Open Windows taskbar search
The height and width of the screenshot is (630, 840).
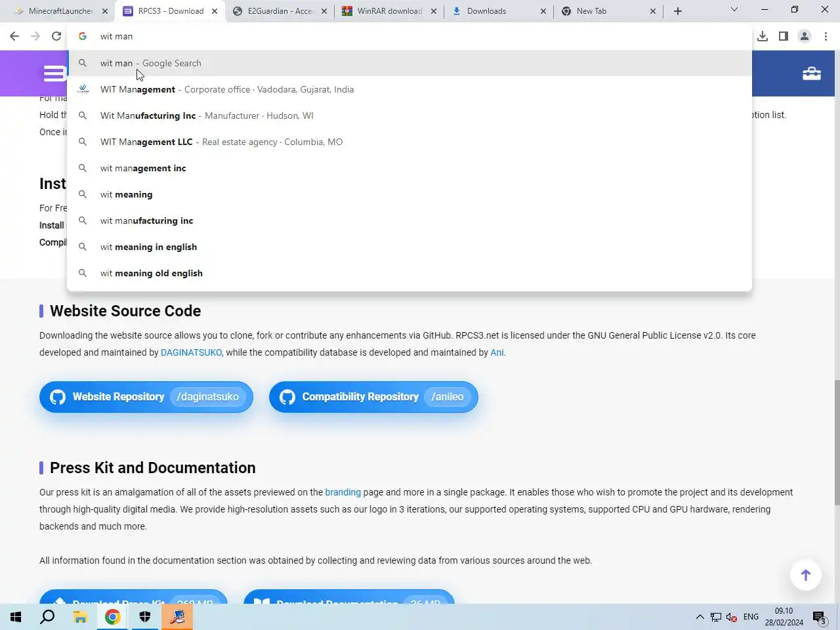(x=47, y=617)
